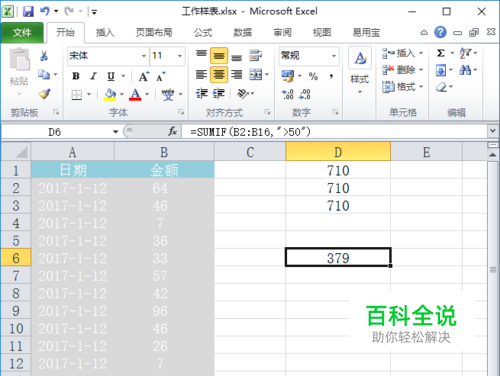Click the Save icon in quick access toolbar

coord(28,12)
